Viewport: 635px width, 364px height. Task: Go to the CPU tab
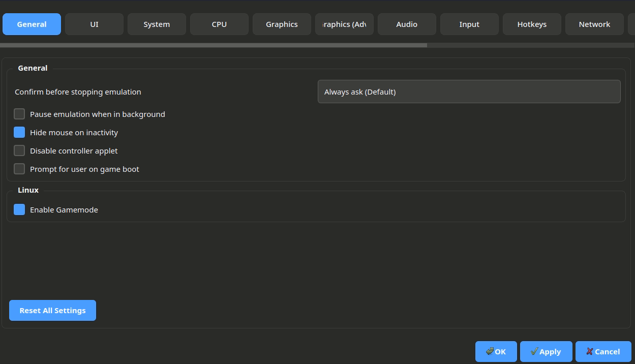219,24
